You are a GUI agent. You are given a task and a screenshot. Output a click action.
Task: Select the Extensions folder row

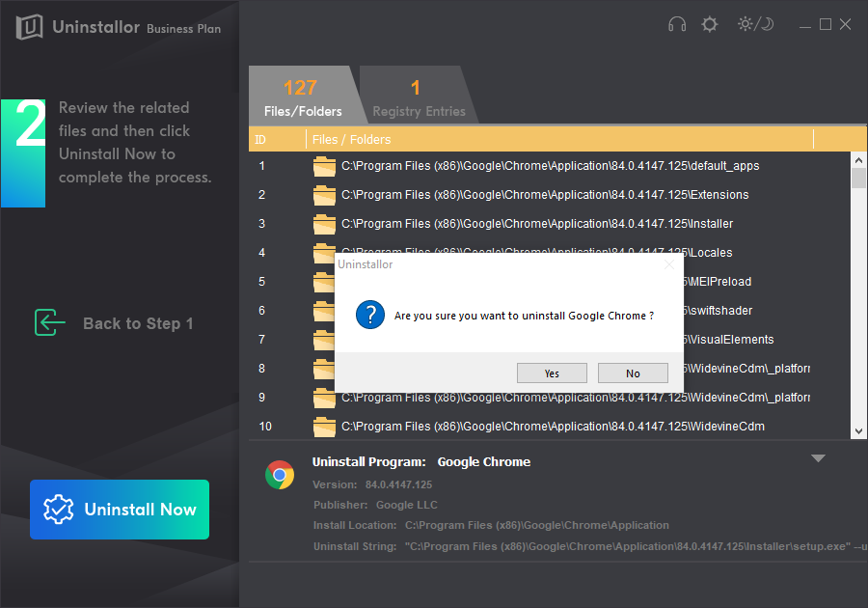coord(549,195)
